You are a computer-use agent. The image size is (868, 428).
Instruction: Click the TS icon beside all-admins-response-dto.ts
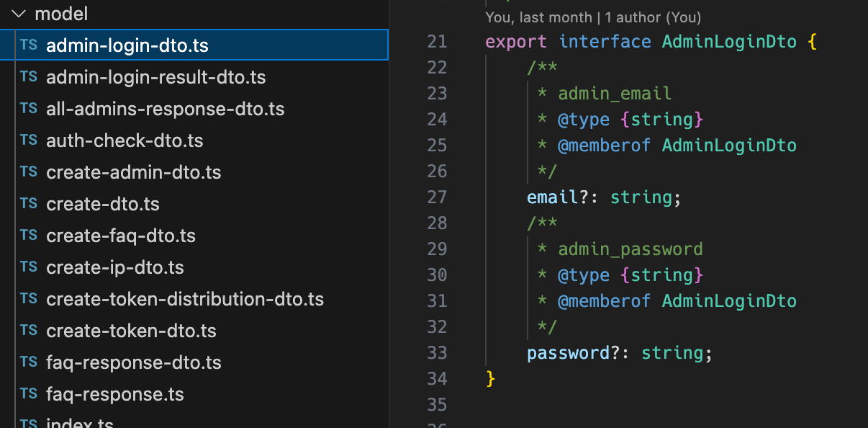pos(27,108)
